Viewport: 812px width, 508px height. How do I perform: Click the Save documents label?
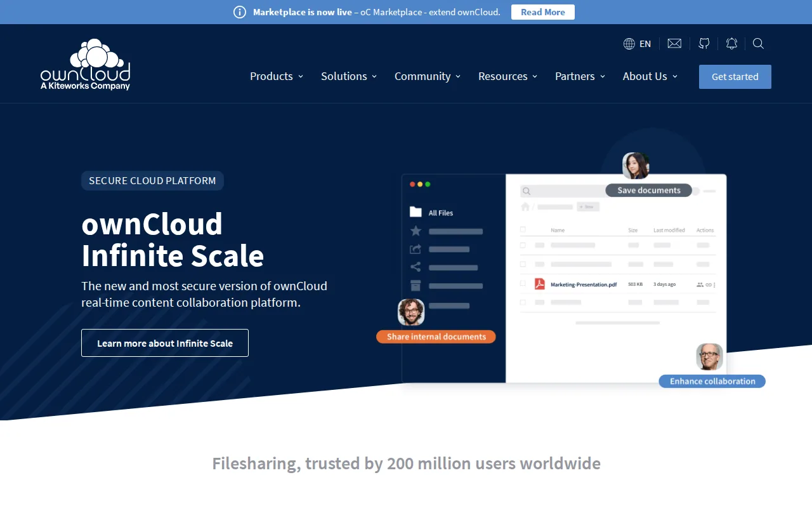(649, 190)
